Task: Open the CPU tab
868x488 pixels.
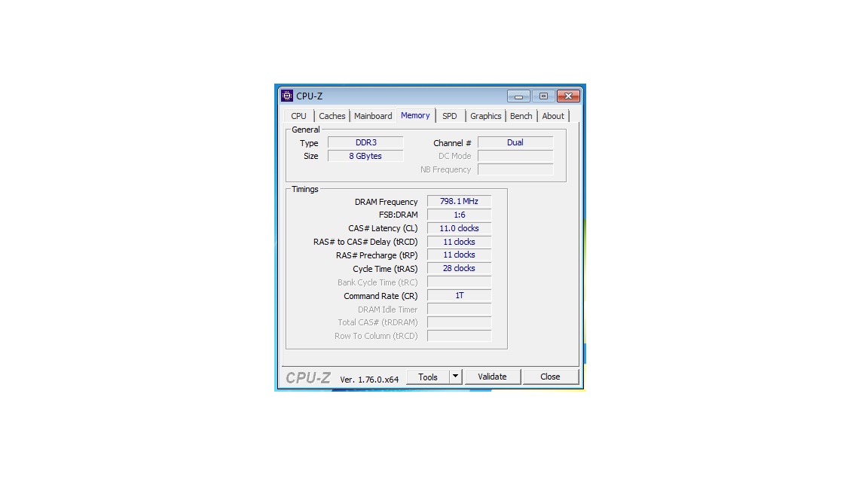Action: click(298, 116)
